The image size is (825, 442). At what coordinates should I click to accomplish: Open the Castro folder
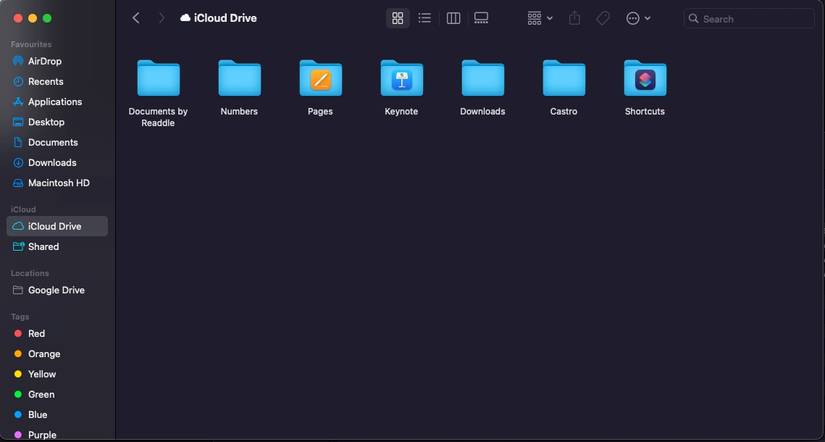(x=564, y=78)
